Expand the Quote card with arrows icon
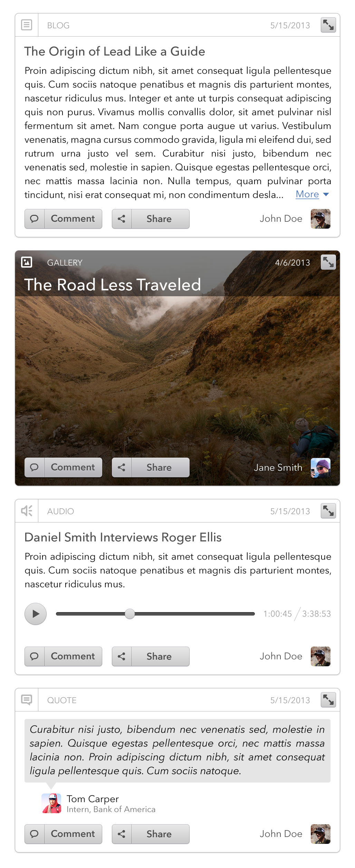 point(328,700)
